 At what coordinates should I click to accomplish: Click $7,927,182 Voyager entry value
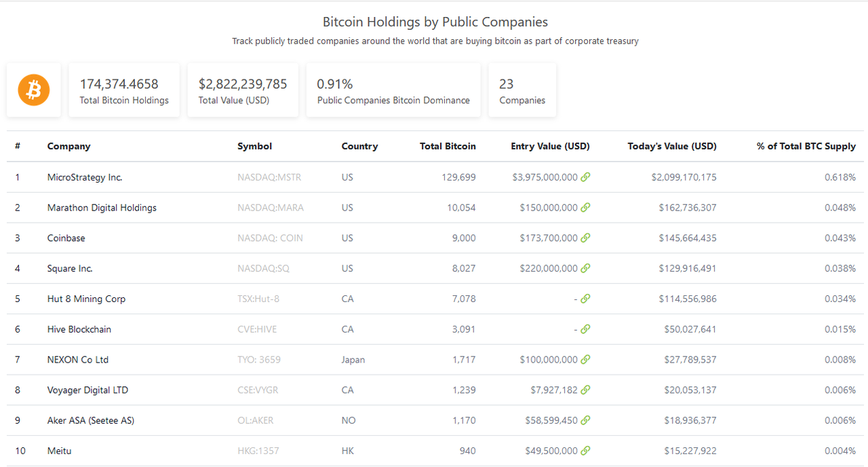coord(554,390)
